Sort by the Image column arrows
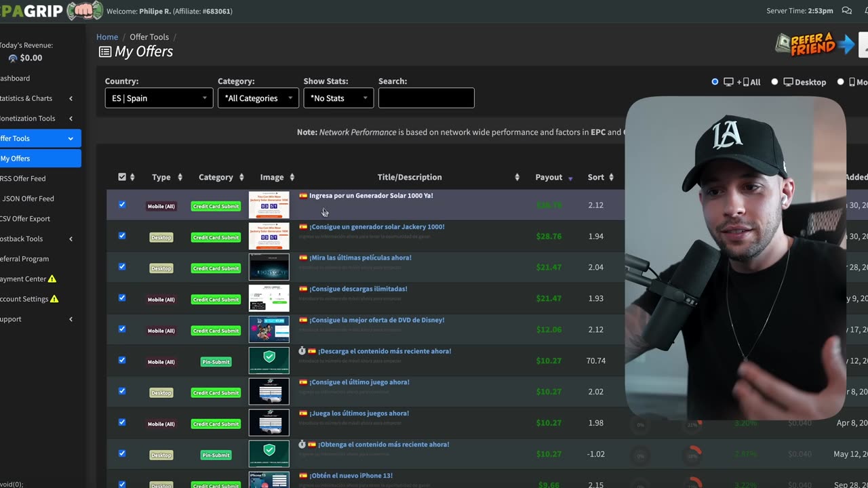Screen dimensions: 868x488 point(292,178)
